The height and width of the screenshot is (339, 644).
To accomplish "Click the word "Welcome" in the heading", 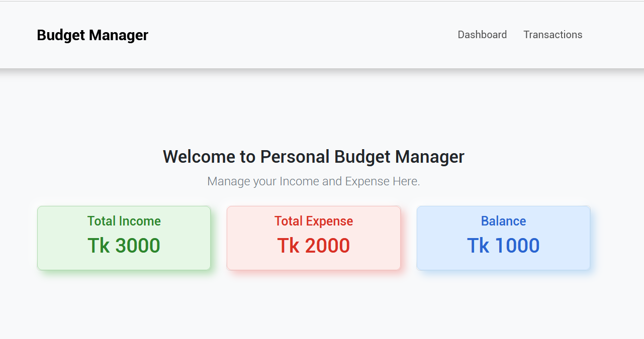I will 199,157.
